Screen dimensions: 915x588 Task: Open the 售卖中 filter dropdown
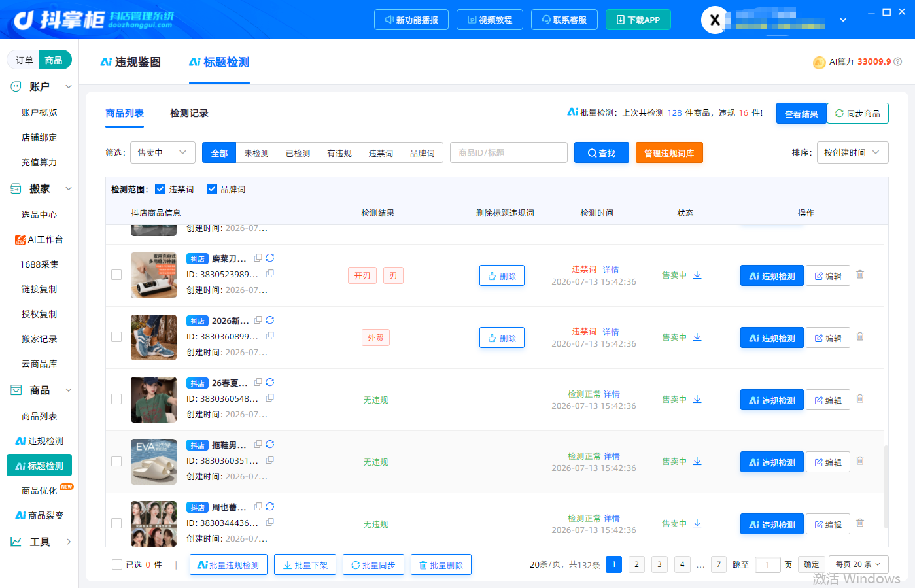pos(163,152)
